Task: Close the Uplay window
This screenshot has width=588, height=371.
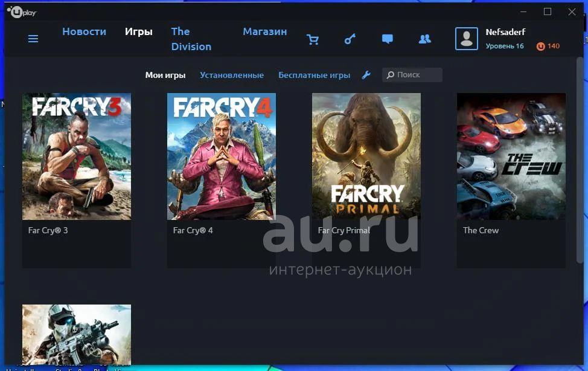Action: (572, 12)
